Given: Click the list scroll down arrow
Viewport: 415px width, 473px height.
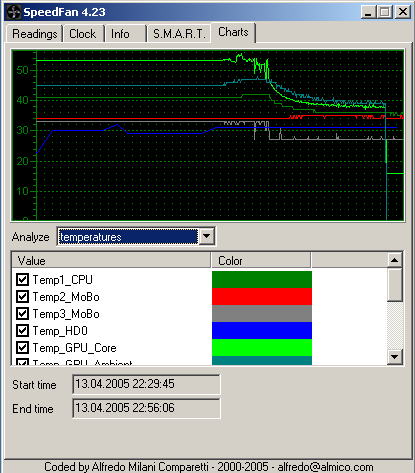Looking at the screenshot, I should pyautogui.click(x=395, y=357).
